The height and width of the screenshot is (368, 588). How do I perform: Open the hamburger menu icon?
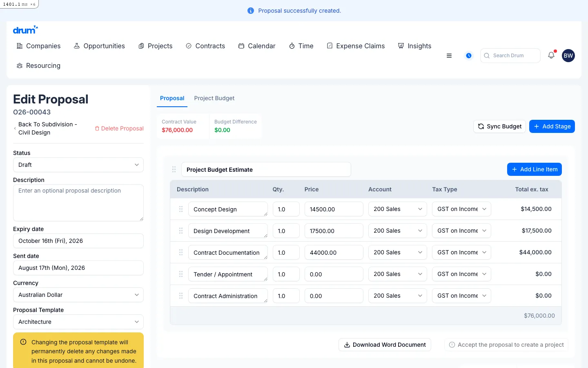[449, 56]
